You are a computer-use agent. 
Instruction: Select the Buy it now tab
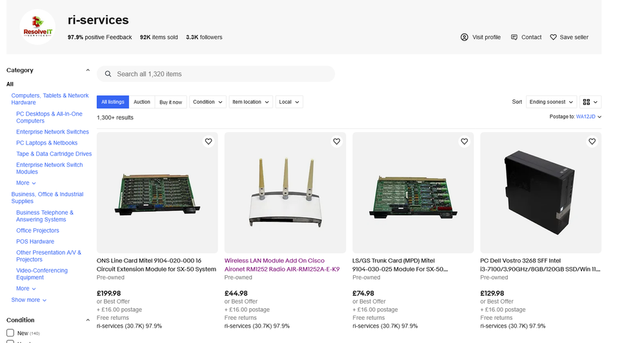pos(170,102)
